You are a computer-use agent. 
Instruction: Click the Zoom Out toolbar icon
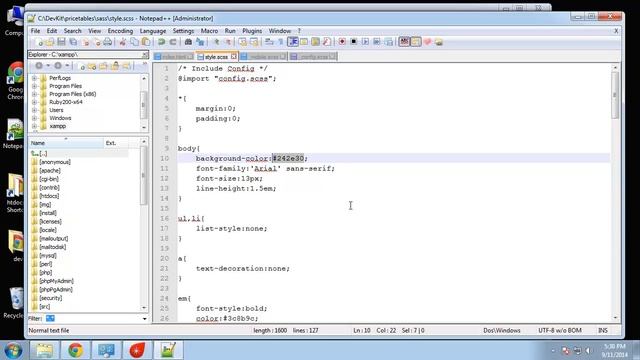228,42
